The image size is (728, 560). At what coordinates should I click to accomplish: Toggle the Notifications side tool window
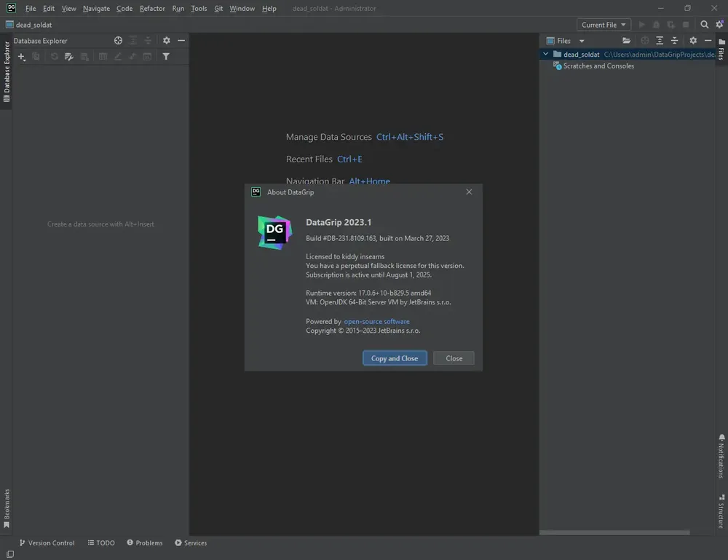pyautogui.click(x=721, y=456)
